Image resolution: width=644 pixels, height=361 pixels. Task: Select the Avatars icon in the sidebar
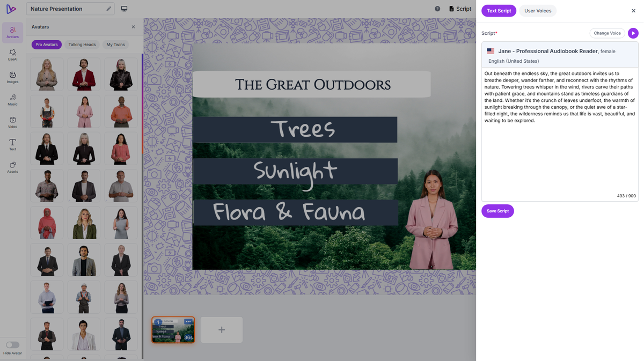(x=12, y=32)
